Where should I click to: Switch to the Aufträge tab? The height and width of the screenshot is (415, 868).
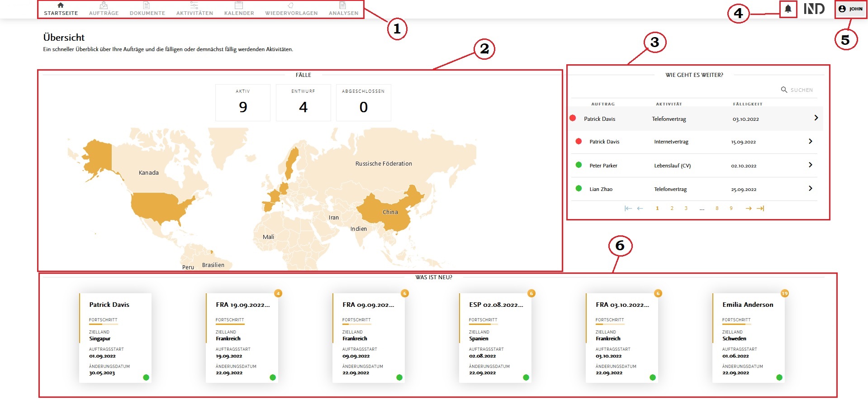coord(104,9)
